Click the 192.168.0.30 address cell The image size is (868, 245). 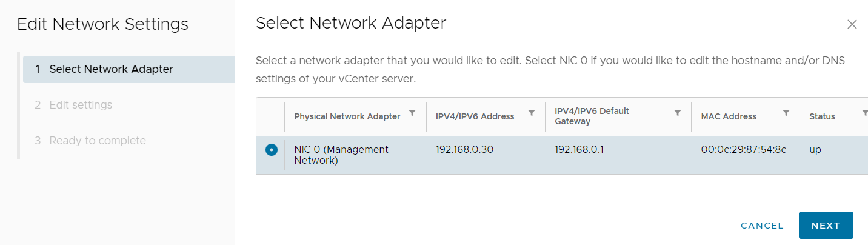[464, 150]
